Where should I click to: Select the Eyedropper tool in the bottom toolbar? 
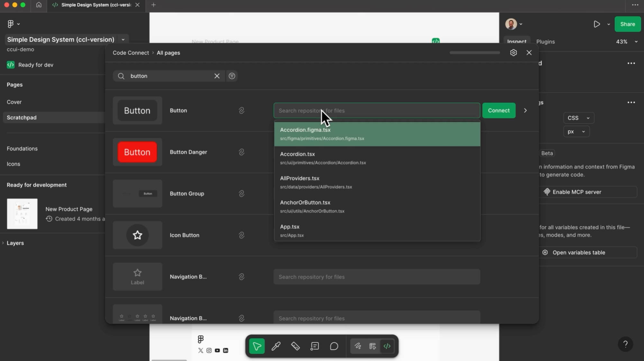[x=276, y=346]
